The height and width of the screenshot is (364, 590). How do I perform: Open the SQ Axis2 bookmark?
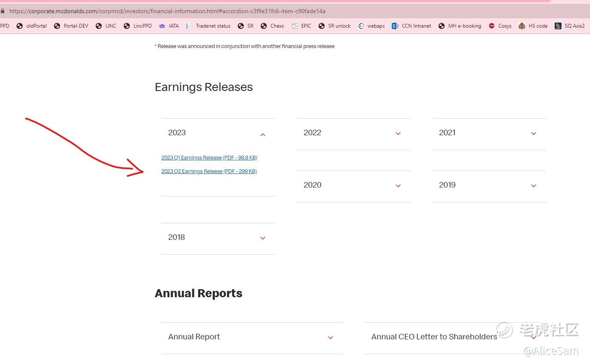tap(570, 26)
